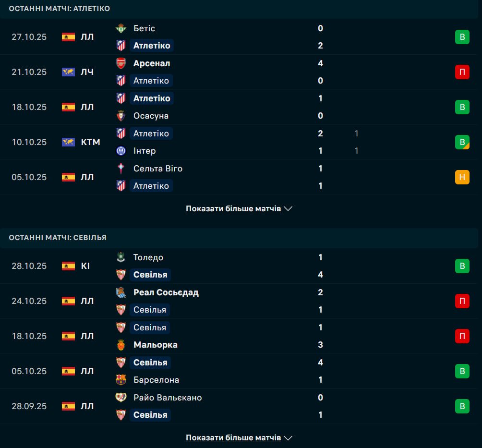
Task: Open the Севілья vs Барселона match row
Action: tap(240, 371)
